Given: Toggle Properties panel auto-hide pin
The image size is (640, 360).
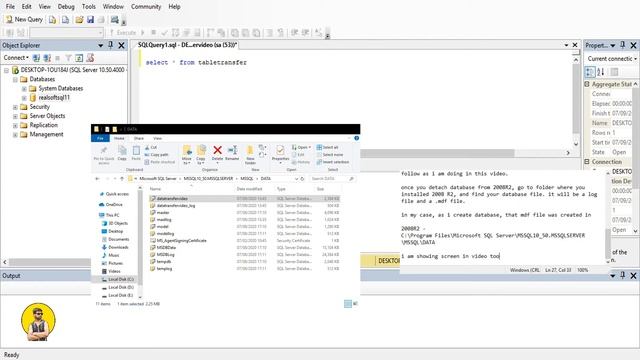Looking at the screenshot, I should pos(623,45).
